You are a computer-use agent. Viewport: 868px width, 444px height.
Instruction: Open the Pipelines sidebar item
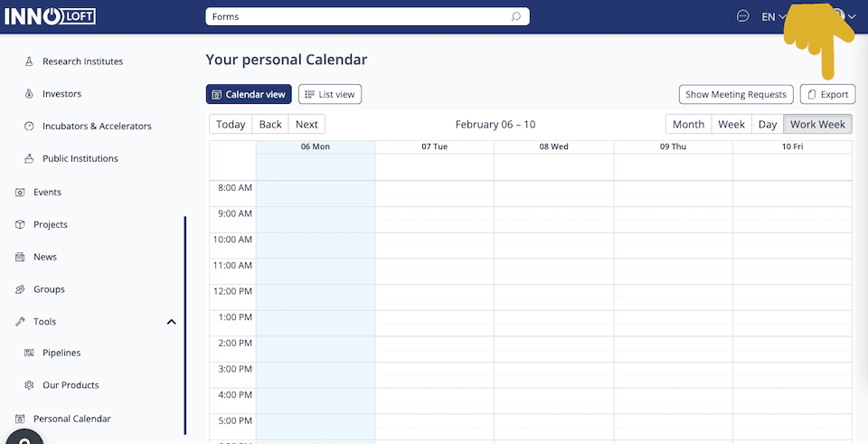click(x=61, y=353)
